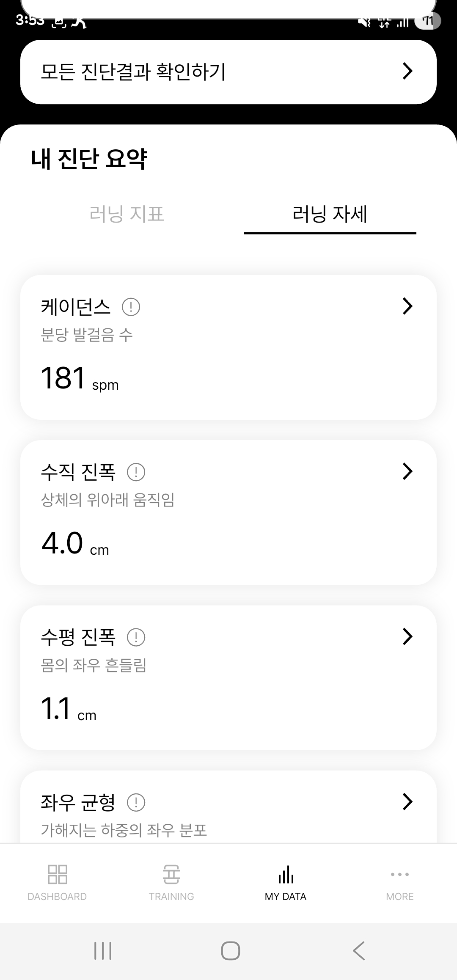Tap the info icon beside 수직 진폭
The width and height of the screenshot is (457, 980).
click(x=136, y=472)
